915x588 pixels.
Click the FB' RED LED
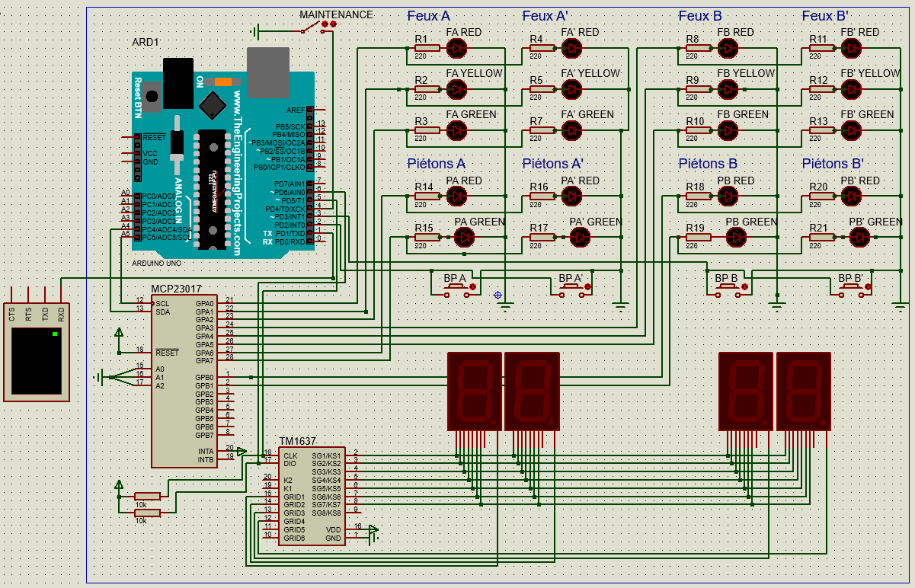[851, 49]
